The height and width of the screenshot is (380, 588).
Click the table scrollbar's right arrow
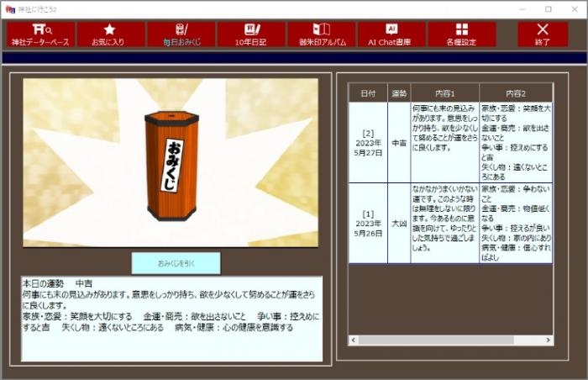click(x=548, y=340)
